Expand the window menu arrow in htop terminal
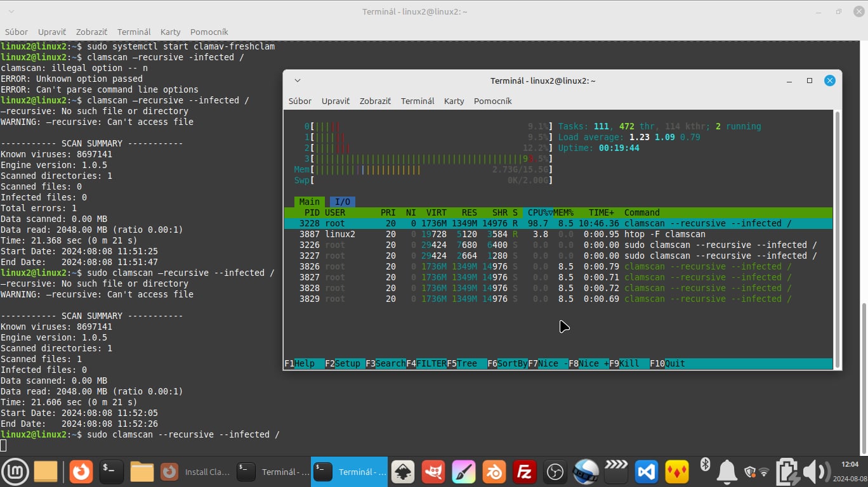Viewport: 868px width, 487px height. (298, 81)
